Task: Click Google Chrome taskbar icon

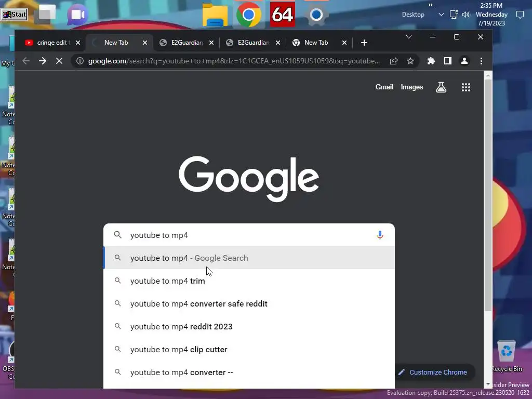Action: [x=248, y=15]
